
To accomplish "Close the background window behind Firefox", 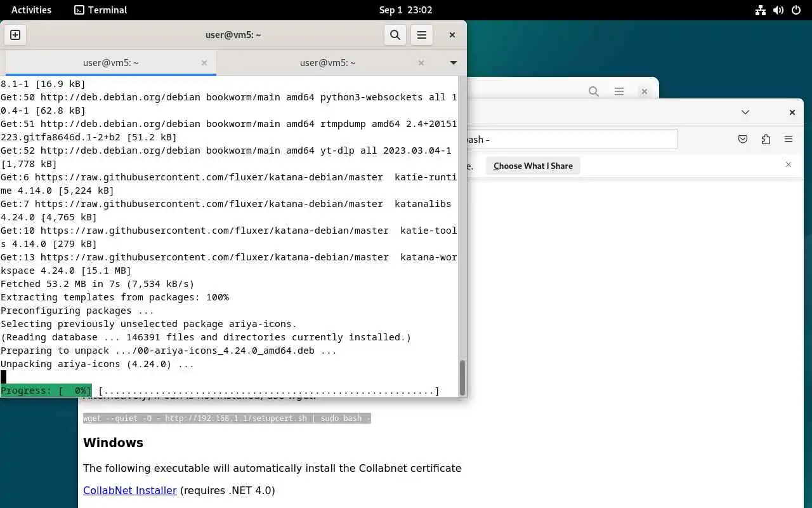I will (x=644, y=91).
